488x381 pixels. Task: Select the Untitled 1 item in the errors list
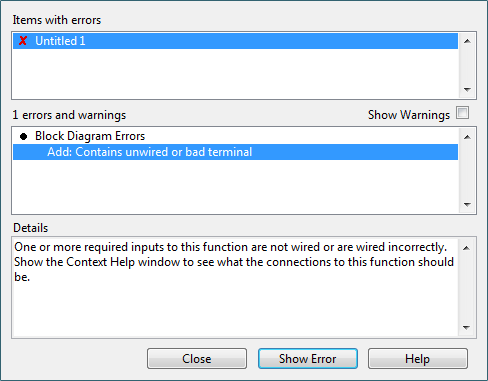(235, 41)
